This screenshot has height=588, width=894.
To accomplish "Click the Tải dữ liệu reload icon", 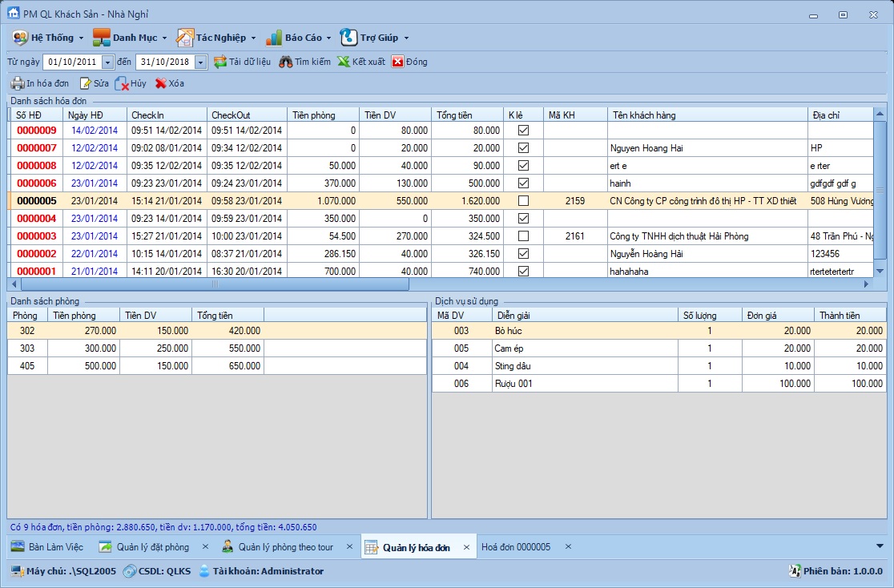I will click(x=220, y=62).
